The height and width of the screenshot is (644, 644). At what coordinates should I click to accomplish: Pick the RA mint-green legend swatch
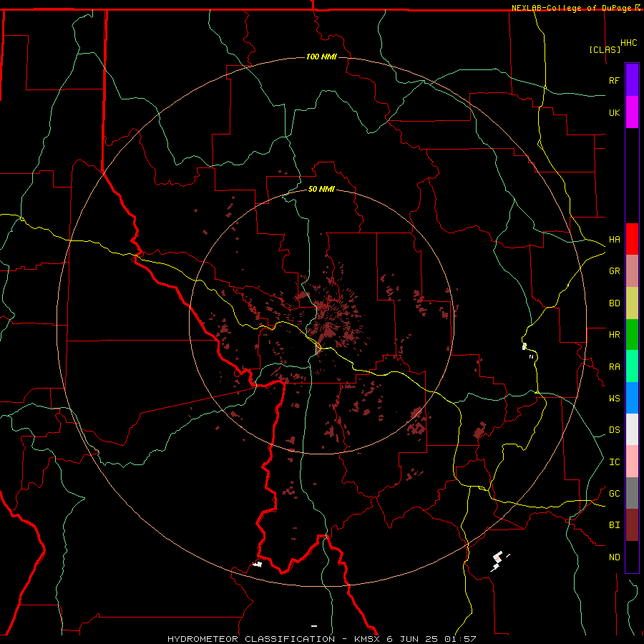(x=632, y=366)
